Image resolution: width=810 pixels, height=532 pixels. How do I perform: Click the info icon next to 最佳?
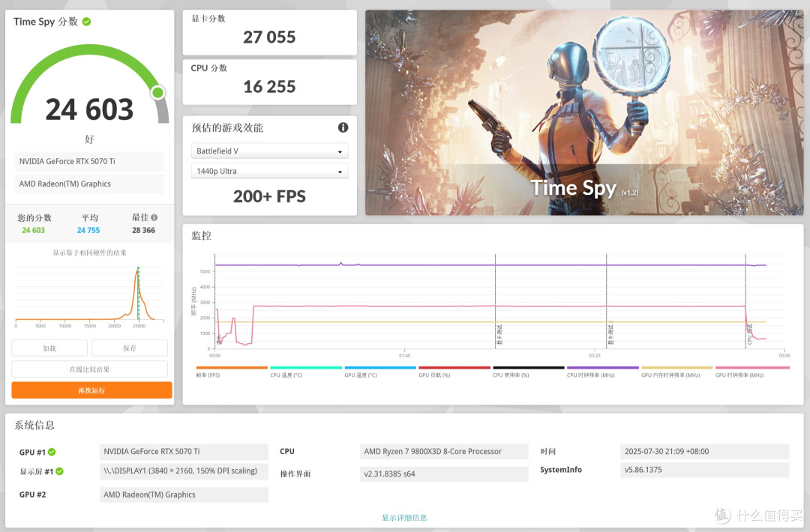coord(154,218)
